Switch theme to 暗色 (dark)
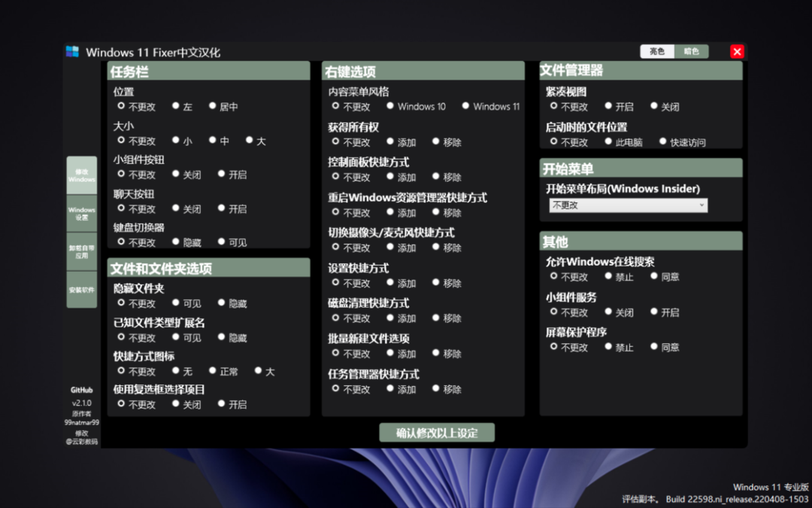The image size is (812, 508). (692, 51)
